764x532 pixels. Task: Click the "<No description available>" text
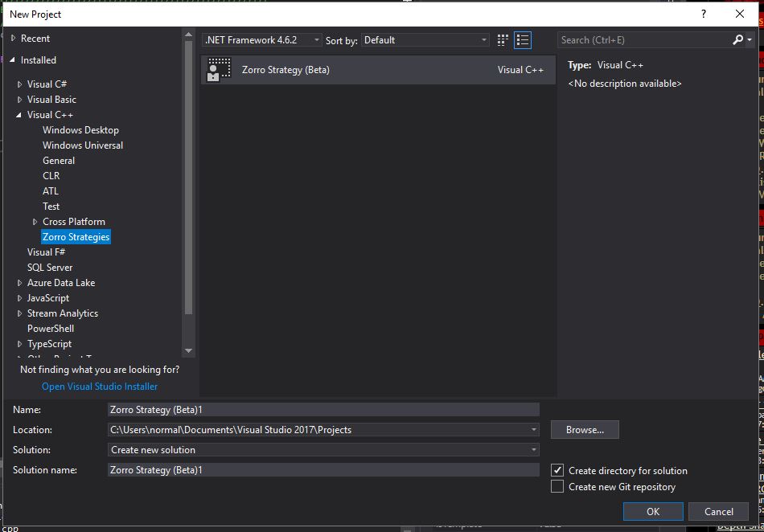pyautogui.click(x=625, y=84)
